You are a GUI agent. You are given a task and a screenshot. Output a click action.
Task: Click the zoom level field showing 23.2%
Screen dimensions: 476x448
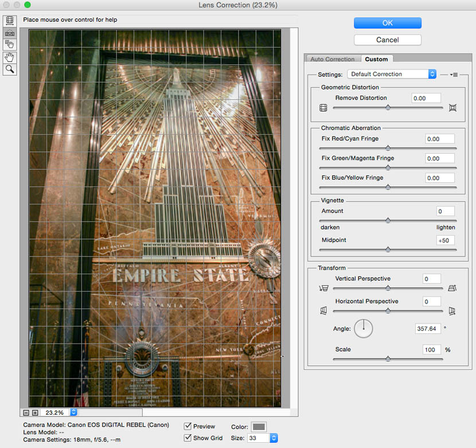pos(55,412)
